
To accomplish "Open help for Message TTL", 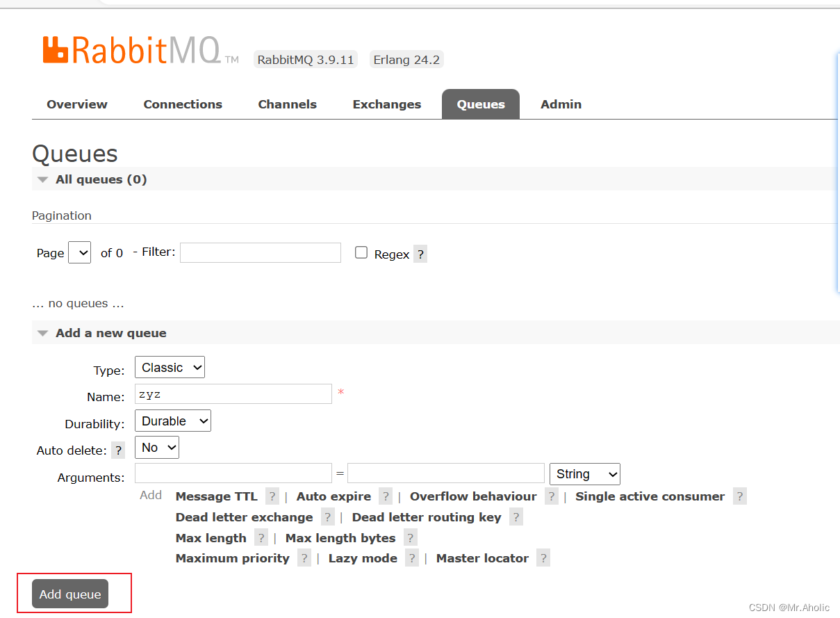I will pos(272,496).
